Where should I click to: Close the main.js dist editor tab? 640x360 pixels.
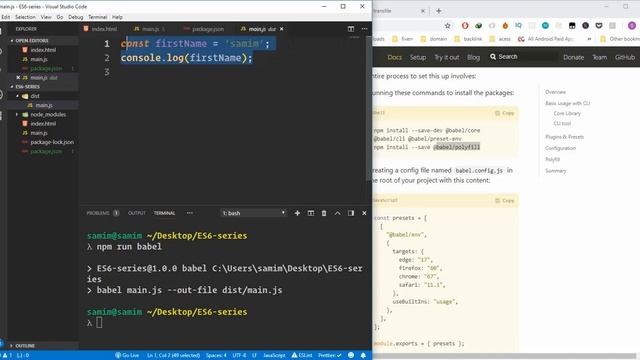tap(282, 29)
